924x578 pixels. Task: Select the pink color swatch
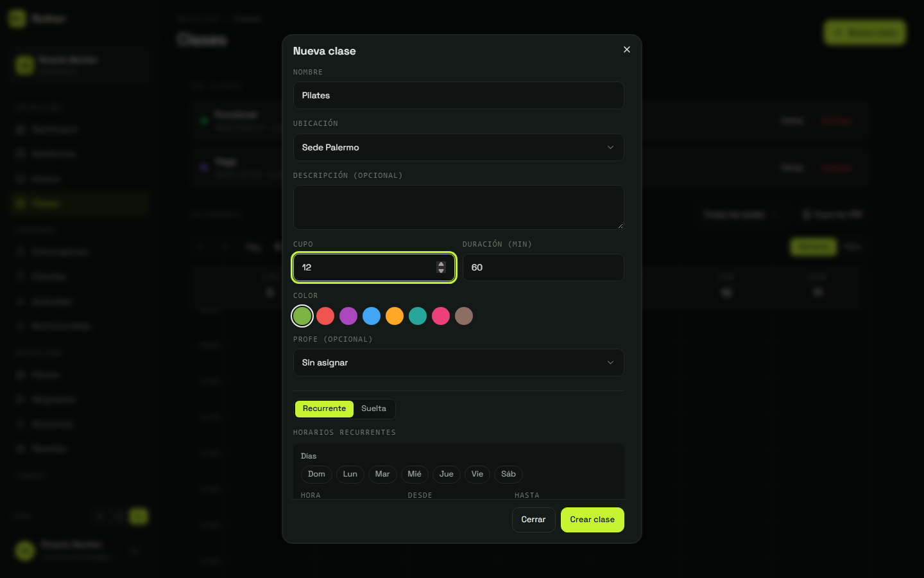441,316
